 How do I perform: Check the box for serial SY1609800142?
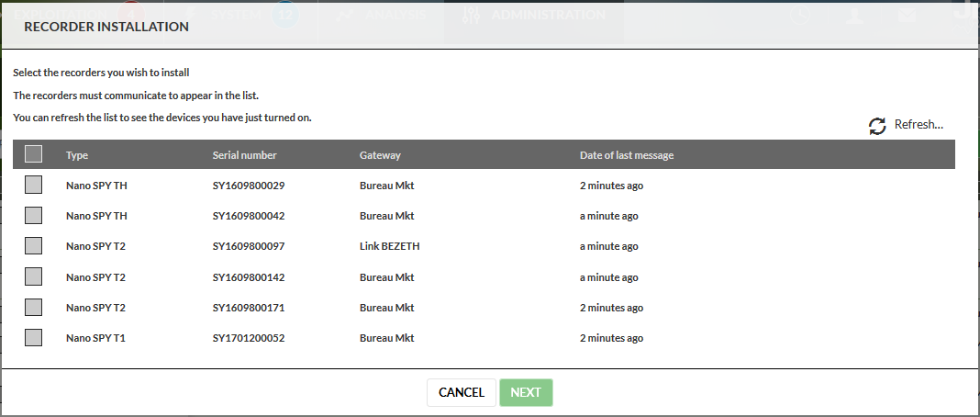(x=34, y=276)
